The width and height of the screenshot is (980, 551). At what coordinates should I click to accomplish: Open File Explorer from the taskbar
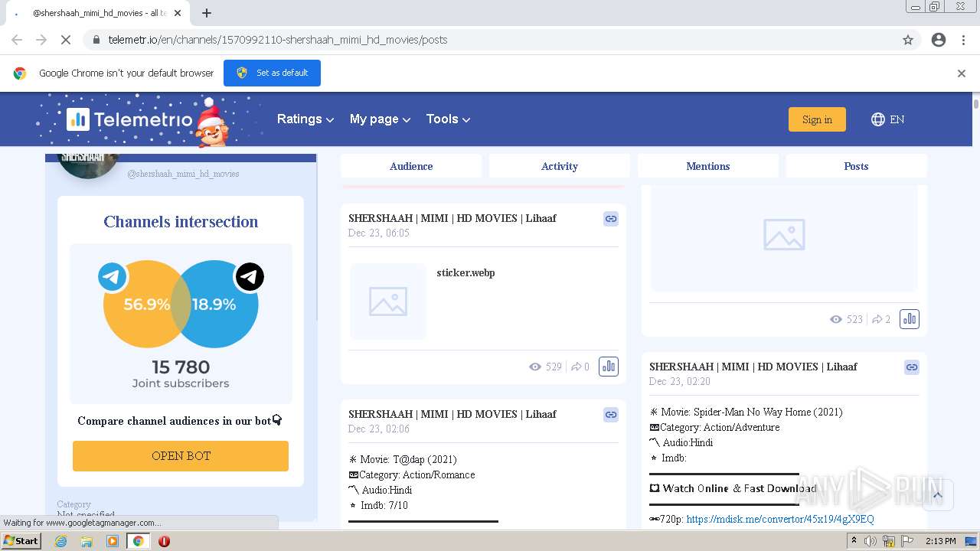(x=87, y=541)
